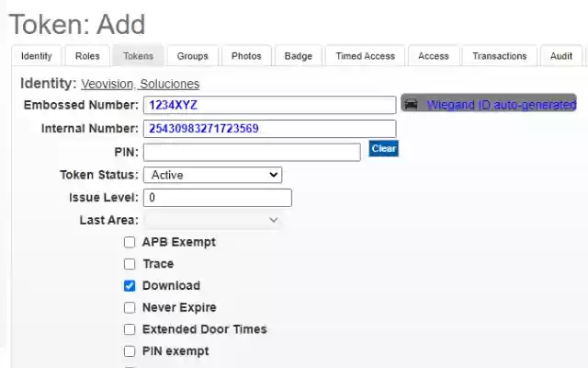
Task: Select the Tokens tab
Action: point(139,56)
